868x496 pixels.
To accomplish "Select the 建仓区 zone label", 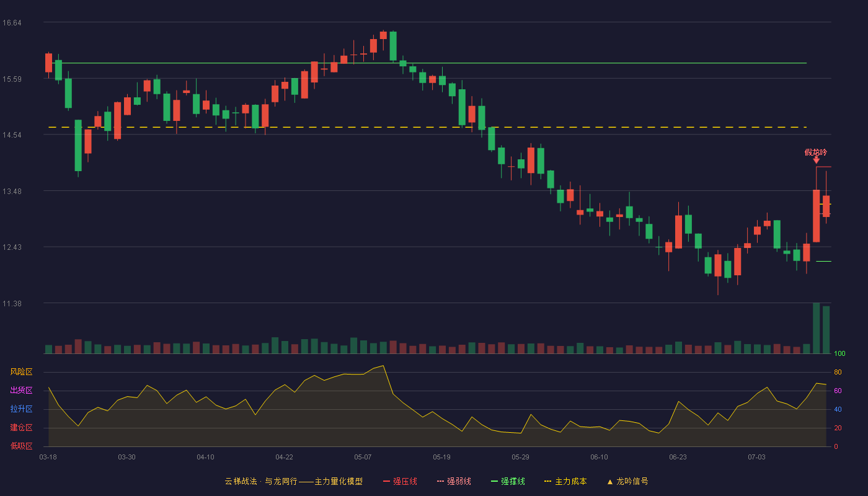I will point(21,428).
